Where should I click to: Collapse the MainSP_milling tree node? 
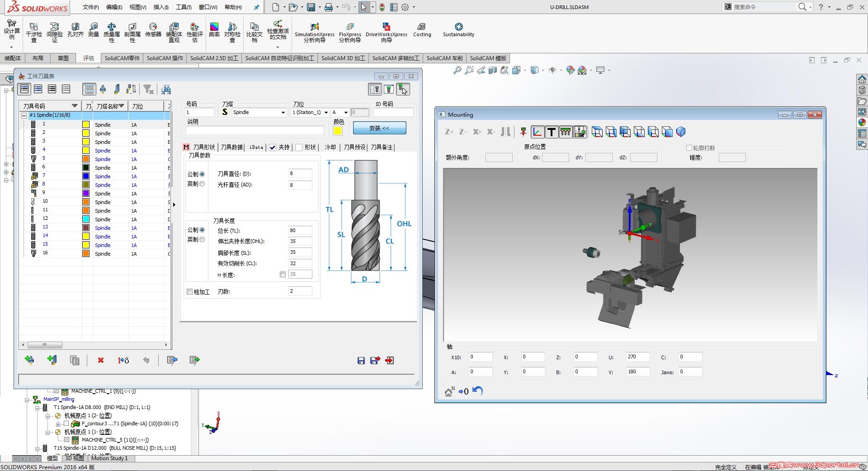(27, 400)
